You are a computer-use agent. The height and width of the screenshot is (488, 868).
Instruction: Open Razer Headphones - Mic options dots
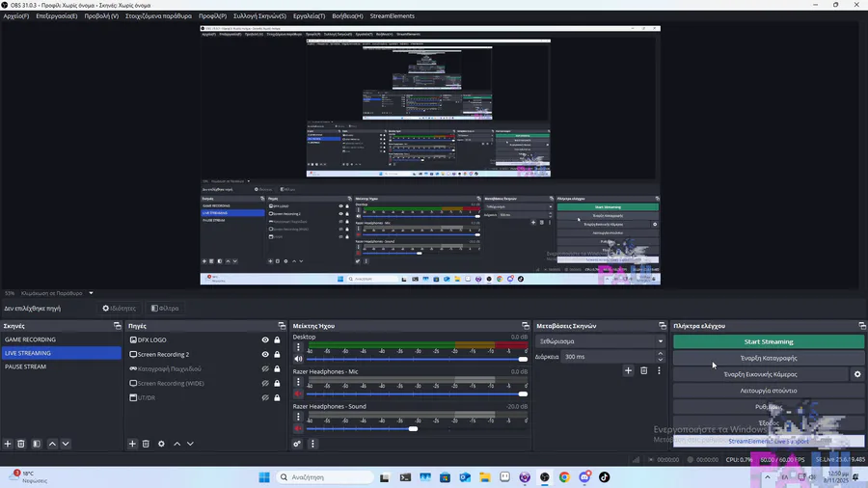298,382
